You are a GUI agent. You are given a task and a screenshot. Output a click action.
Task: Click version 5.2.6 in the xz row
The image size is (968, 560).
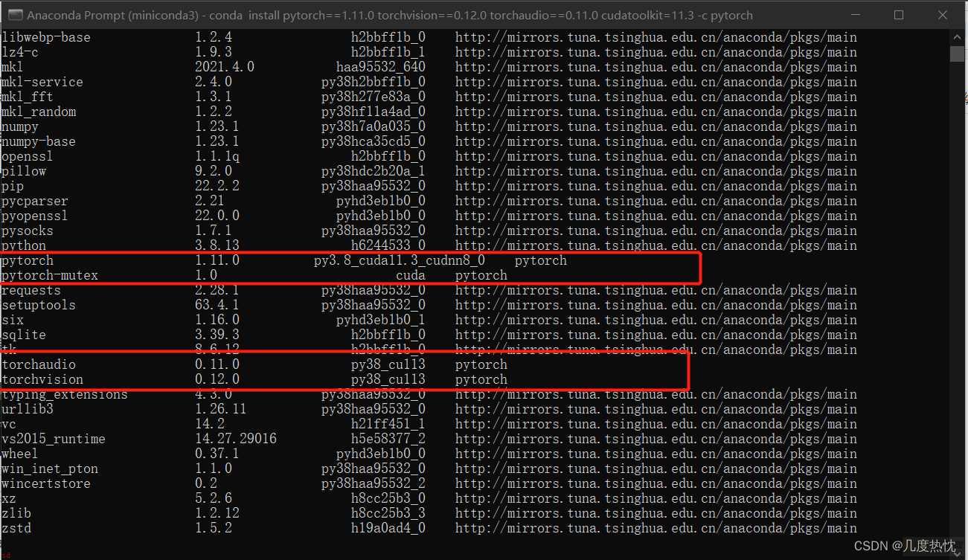[214, 498]
